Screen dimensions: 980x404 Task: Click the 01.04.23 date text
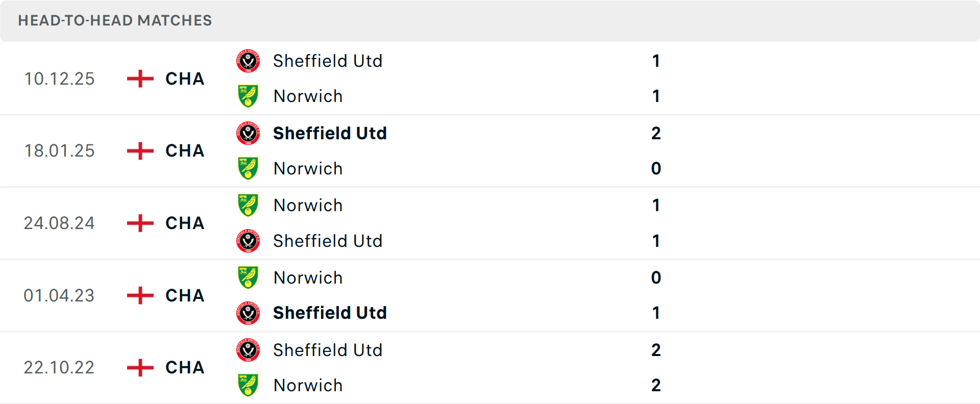tap(59, 296)
